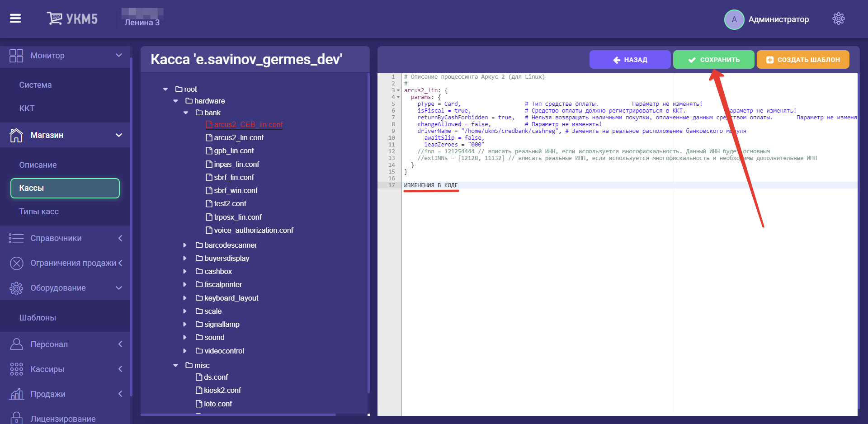Expand the Персонал menu chevron

click(120, 344)
